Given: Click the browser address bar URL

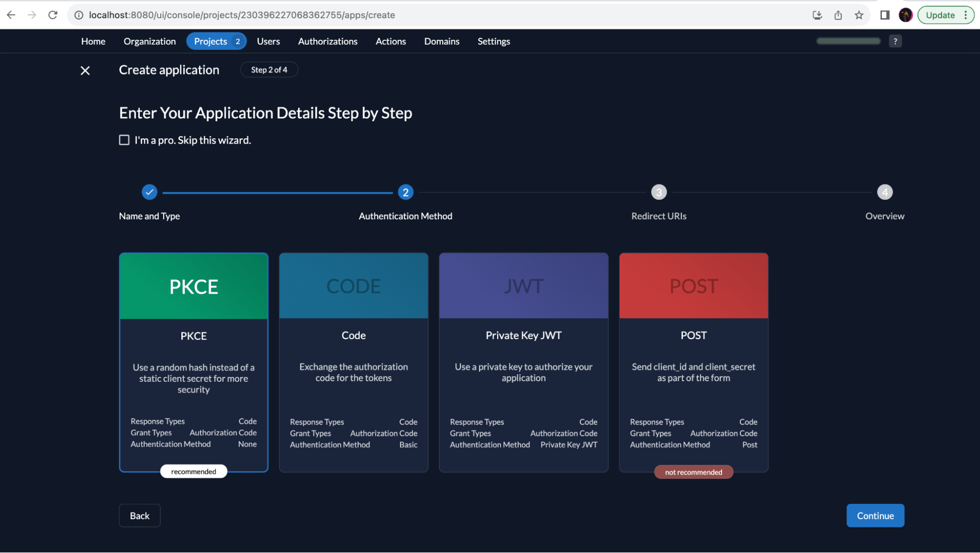Looking at the screenshot, I should click(242, 15).
